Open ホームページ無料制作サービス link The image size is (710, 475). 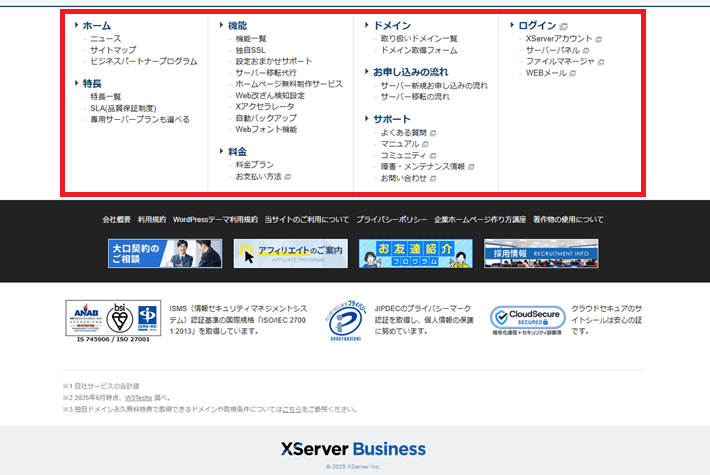(x=289, y=84)
